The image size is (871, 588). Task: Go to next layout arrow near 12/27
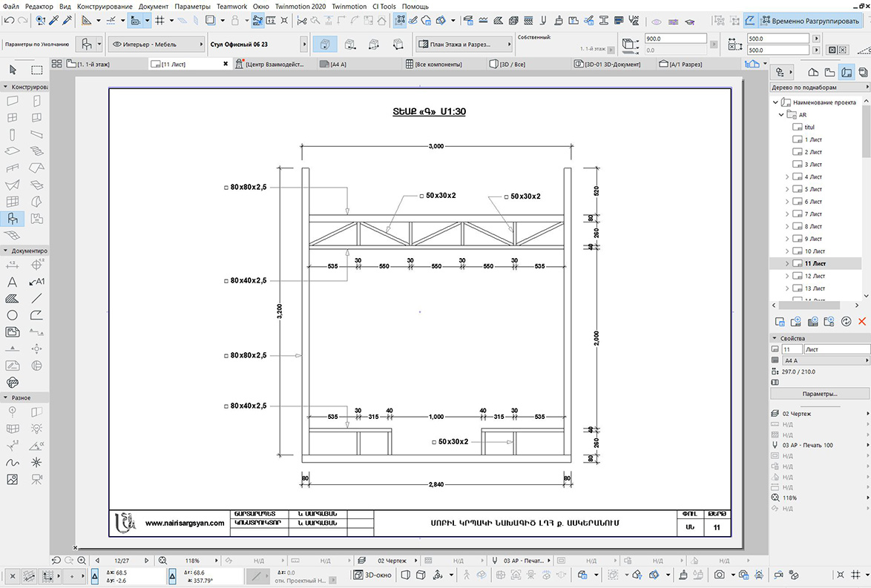[147, 561]
